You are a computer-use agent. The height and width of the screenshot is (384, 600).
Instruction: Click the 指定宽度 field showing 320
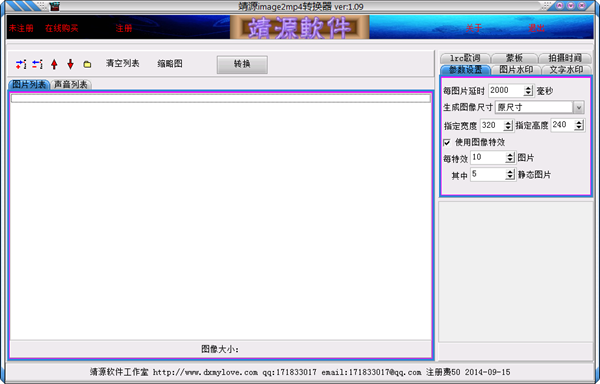coord(492,125)
